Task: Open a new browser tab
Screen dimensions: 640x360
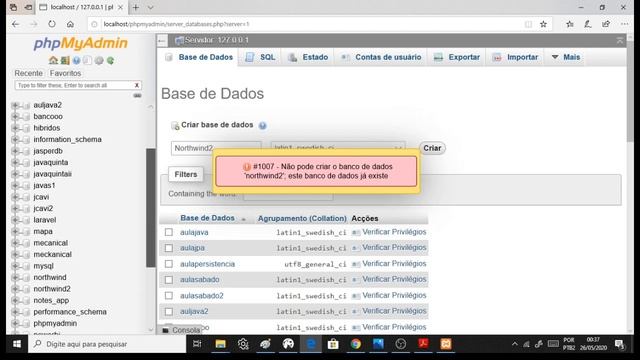Action: 136,7
